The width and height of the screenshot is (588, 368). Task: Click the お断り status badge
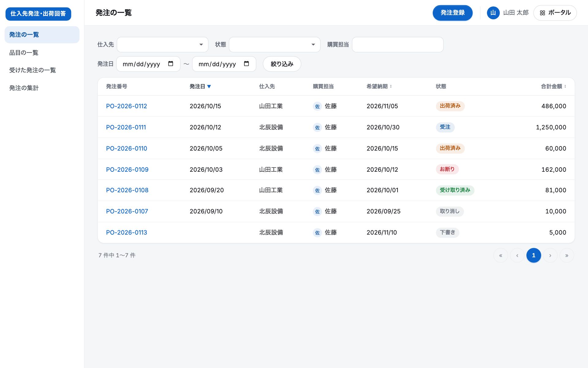point(447,169)
